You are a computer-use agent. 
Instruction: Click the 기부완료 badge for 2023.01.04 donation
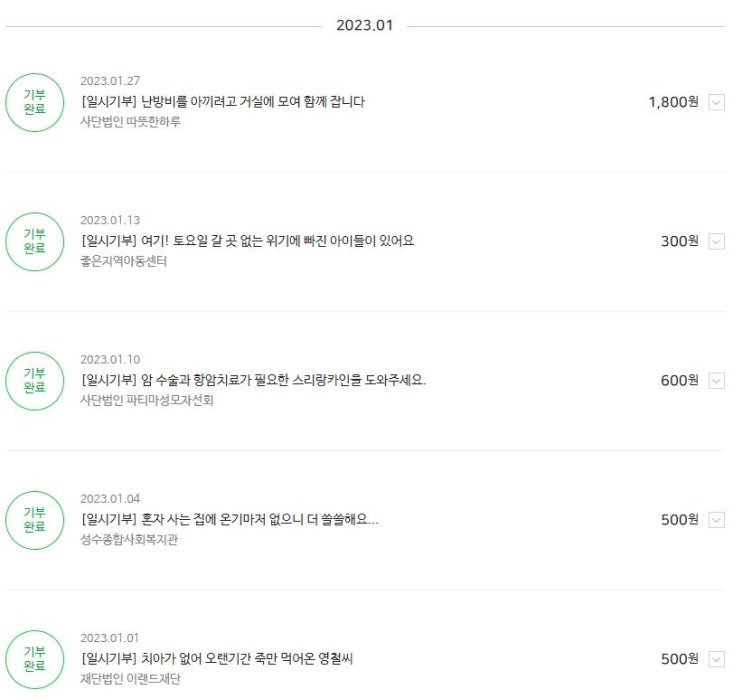pos(34,519)
